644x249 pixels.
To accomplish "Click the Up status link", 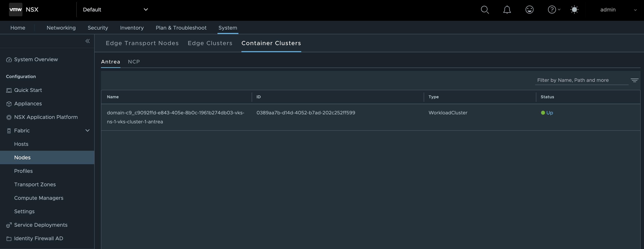I will tap(550, 113).
